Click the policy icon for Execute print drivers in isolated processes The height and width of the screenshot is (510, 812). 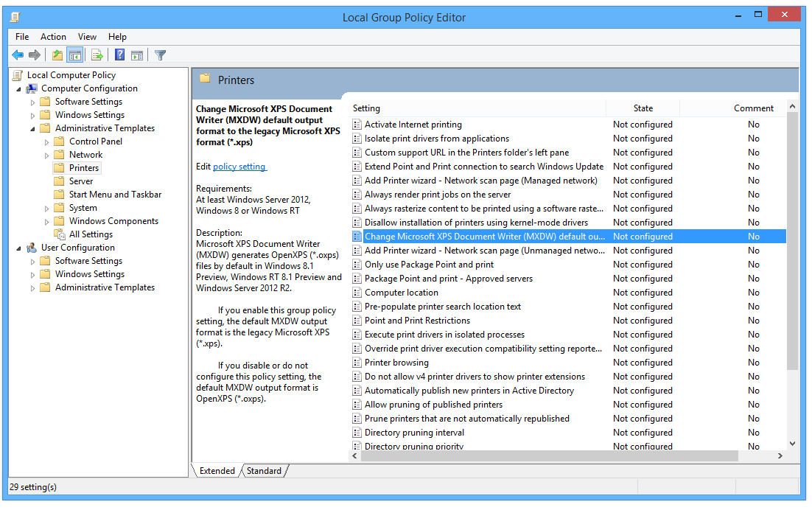coord(357,335)
